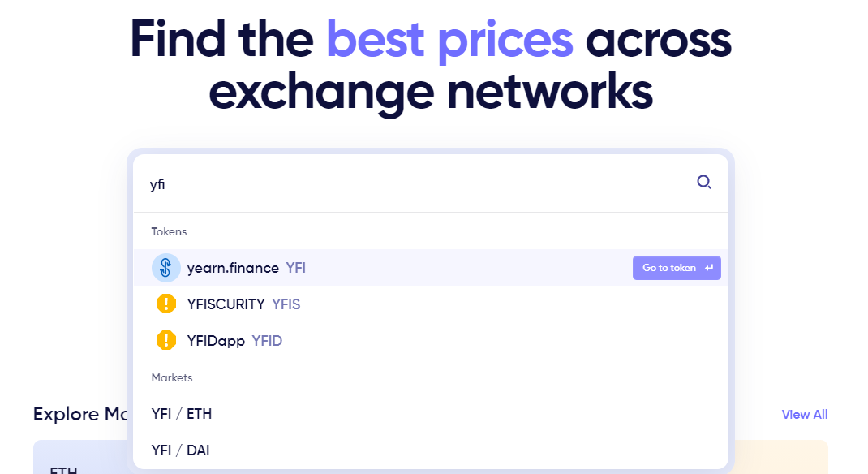Select the YFISCURITY token result
The image size is (868, 474).
tap(431, 304)
